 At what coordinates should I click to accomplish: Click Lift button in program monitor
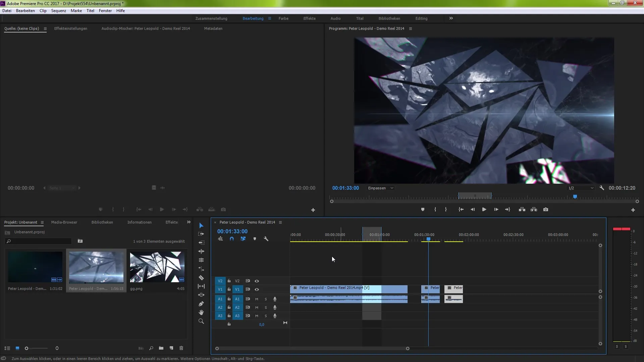(x=522, y=209)
